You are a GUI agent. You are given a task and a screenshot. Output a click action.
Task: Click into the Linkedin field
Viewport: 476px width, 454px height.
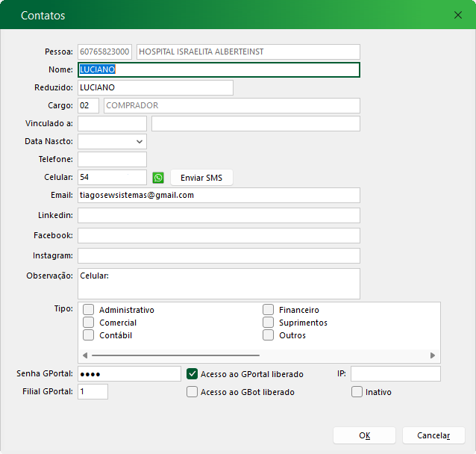click(219, 216)
